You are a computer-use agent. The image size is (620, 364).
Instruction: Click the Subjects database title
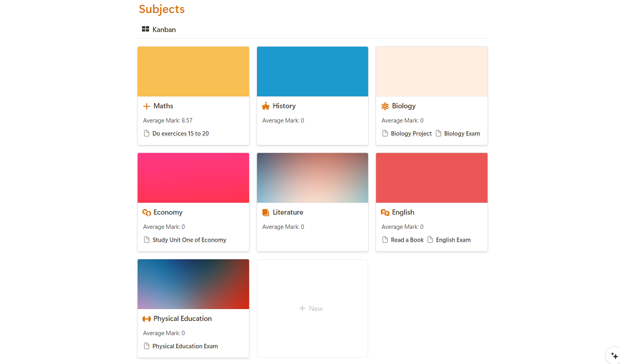pos(162,9)
